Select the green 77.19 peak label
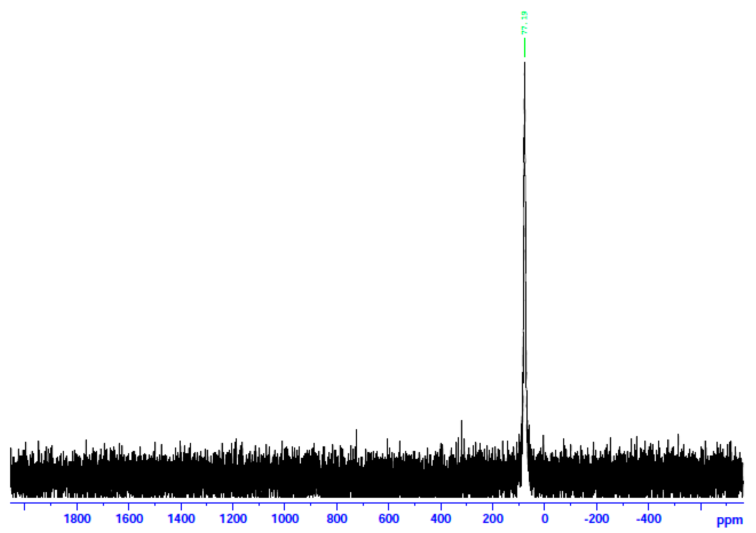The image size is (756, 533). pos(525,23)
